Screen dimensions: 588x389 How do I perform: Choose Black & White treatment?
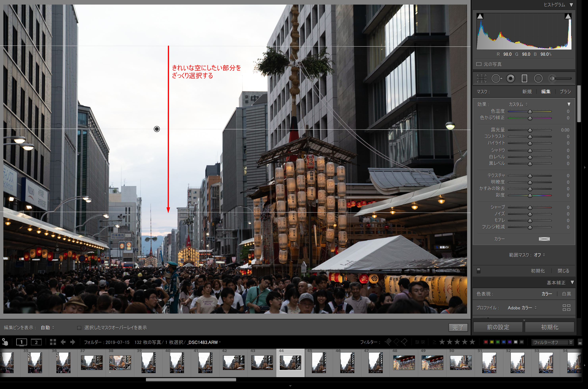[566, 294]
